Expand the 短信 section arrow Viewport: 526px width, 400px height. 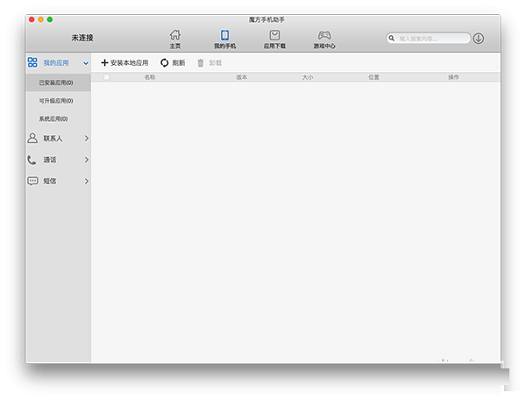pyautogui.click(x=87, y=181)
